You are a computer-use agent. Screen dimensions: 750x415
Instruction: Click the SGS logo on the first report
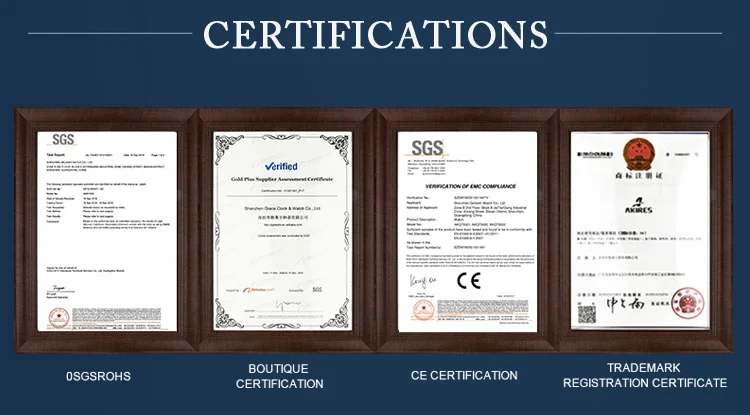pos(63,140)
